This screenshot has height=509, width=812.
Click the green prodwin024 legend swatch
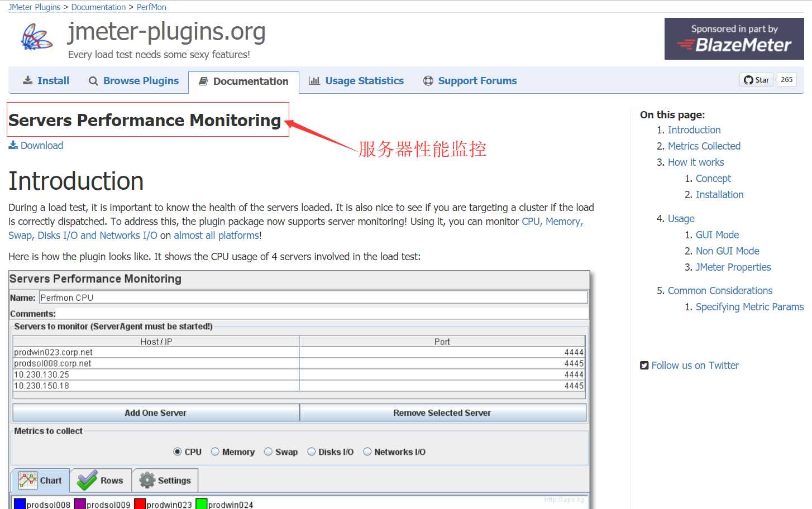(202, 504)
